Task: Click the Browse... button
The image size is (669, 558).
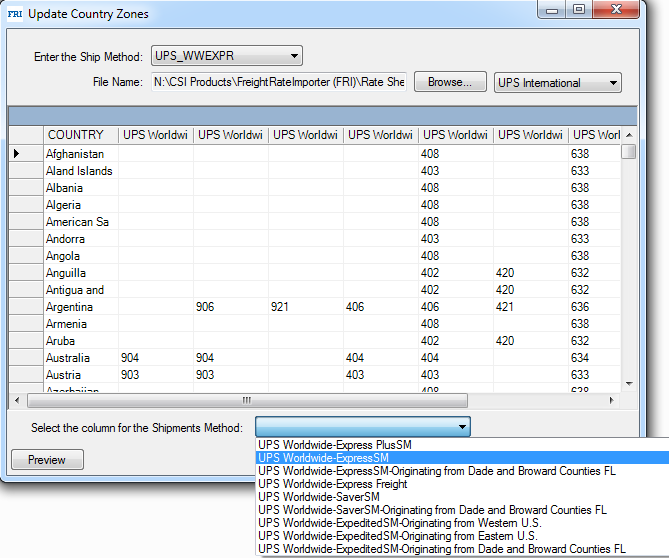Action: pos(450,83)
